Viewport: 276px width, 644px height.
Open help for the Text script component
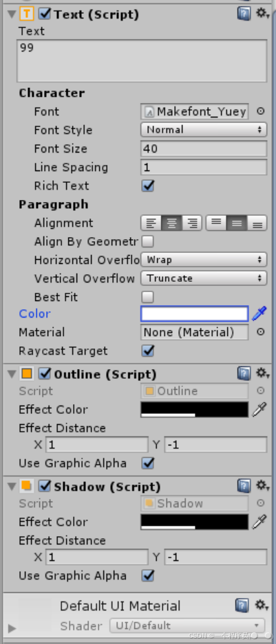coord(244,14)
